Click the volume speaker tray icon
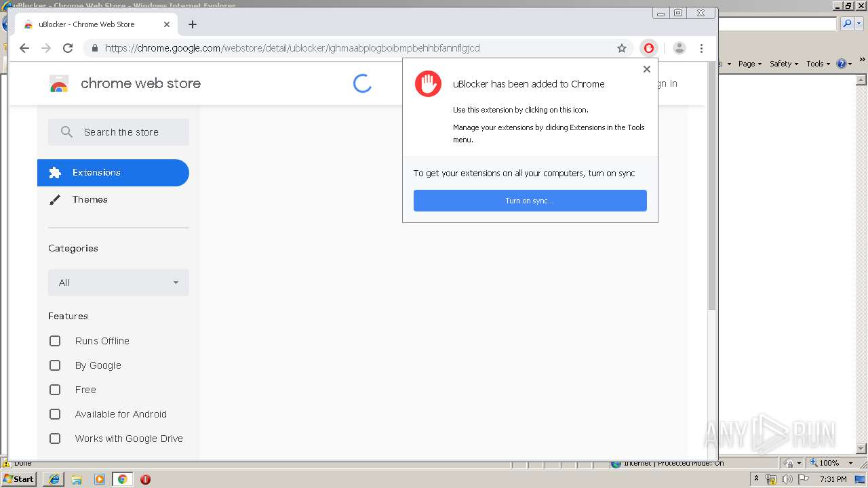This screenshot has height=488, width=868. click(787, 479)
